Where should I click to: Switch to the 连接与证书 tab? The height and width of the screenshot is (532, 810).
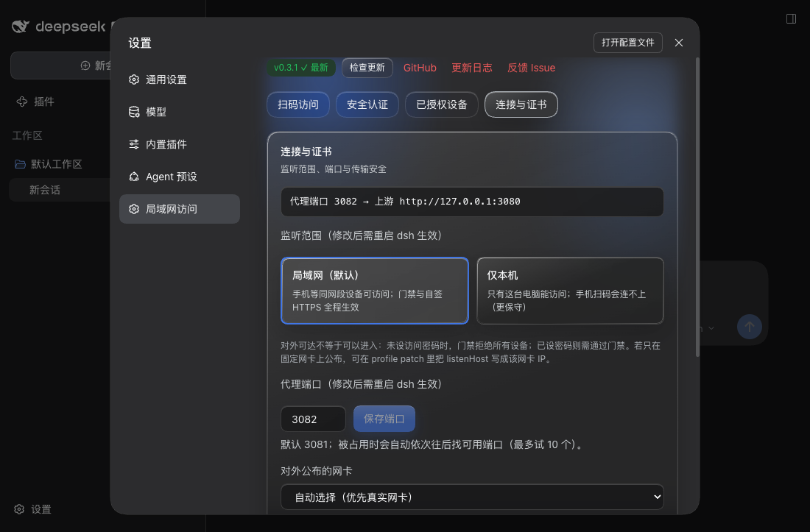point(521,104)
